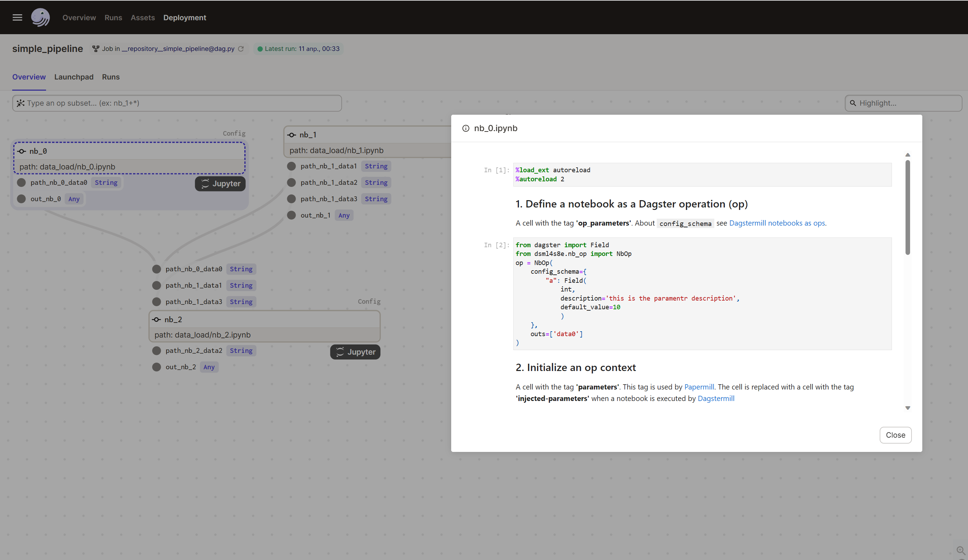Click the Config label above nb_0

point(234,133)
